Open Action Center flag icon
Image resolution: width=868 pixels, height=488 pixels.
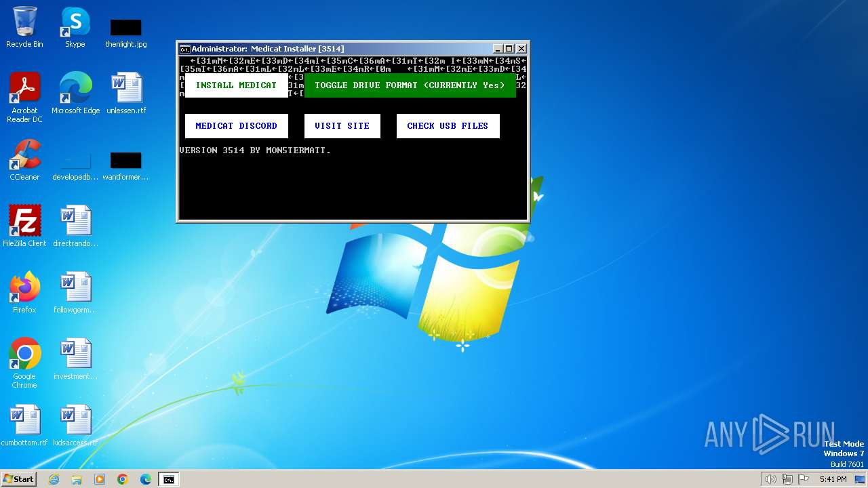[x=804, y=479]
